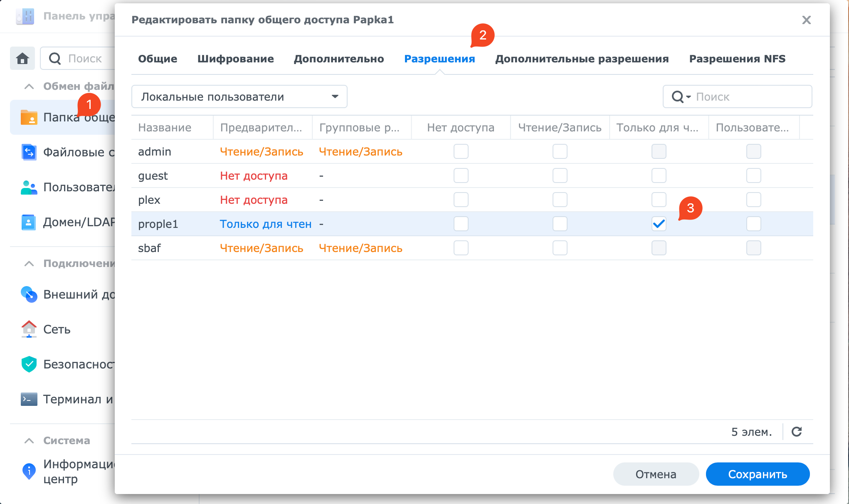Screen dimensions: 849x504
Task: Switch to the Общие tab
Action: [158, 59]
